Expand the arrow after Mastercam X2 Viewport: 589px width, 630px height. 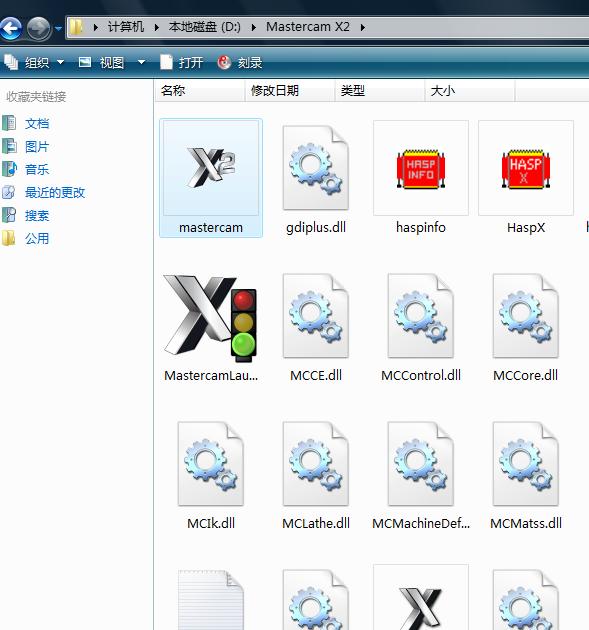point(363,27)
